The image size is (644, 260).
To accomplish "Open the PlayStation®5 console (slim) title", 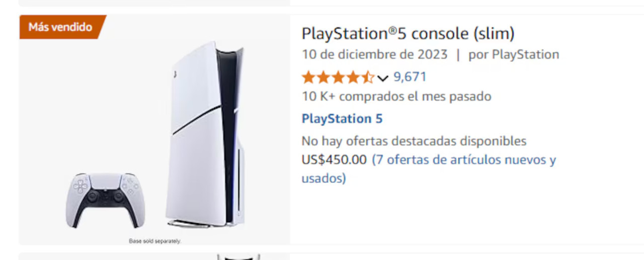I will [408, 34].
